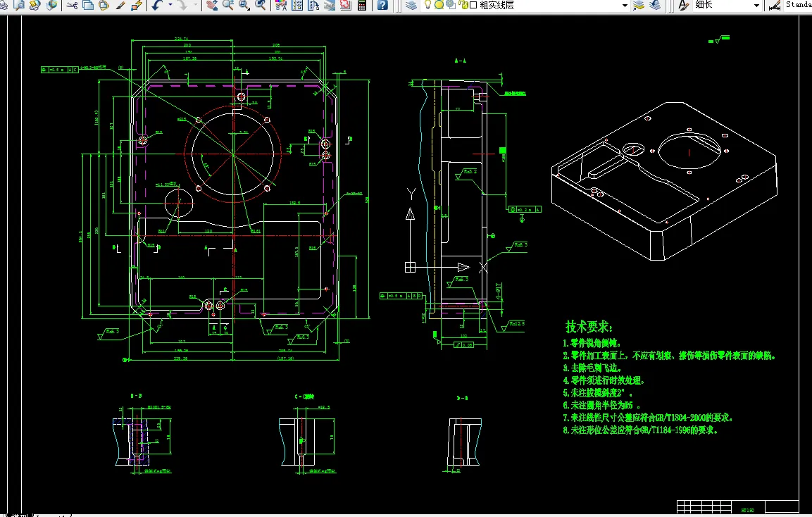Select the 技术要求 heading text
Viewport: 812px width, 517px height.
[589, 326]
